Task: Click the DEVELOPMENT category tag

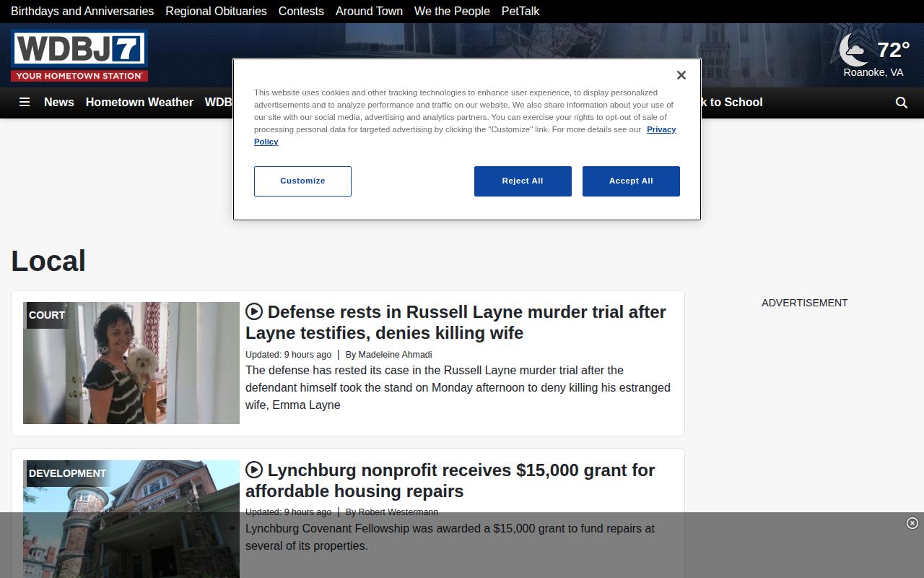Action: click(67, 473)
